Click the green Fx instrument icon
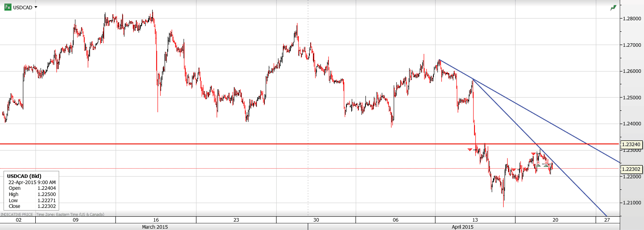644x230 pixels. point(8,7)
